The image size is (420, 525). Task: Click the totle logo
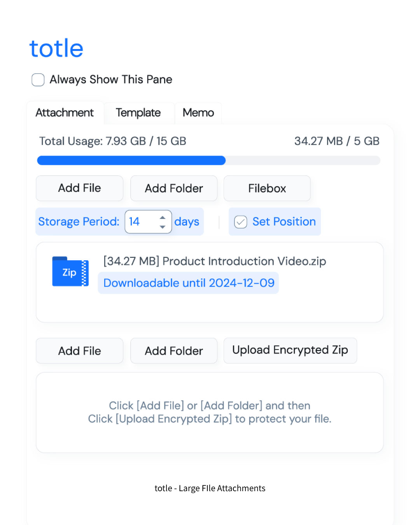[56, 49]
